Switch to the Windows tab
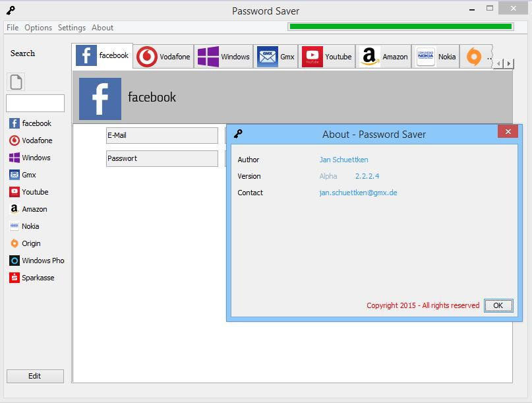Viewport: 532px width, 403px height. pyautogui.click(x=223, y=57)
